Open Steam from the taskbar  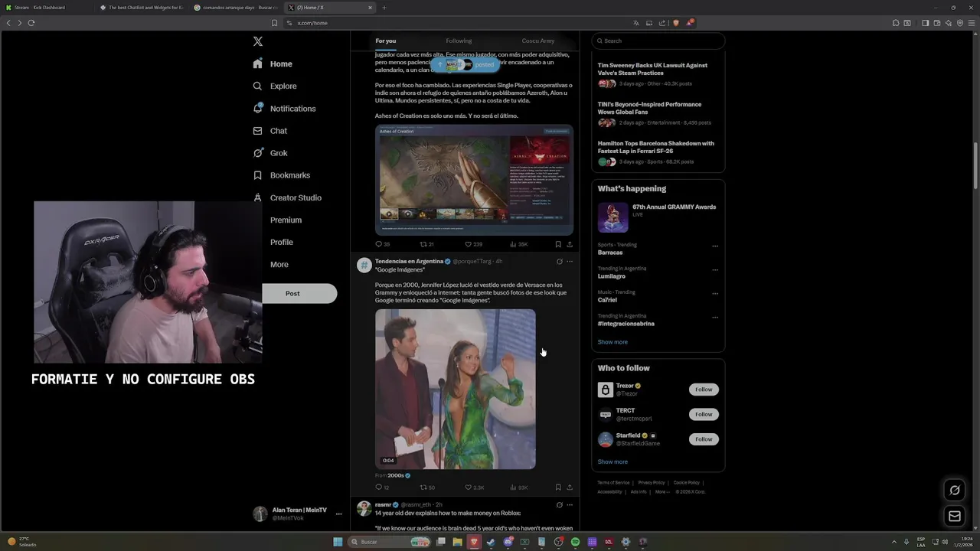click(x=491, y=542)
